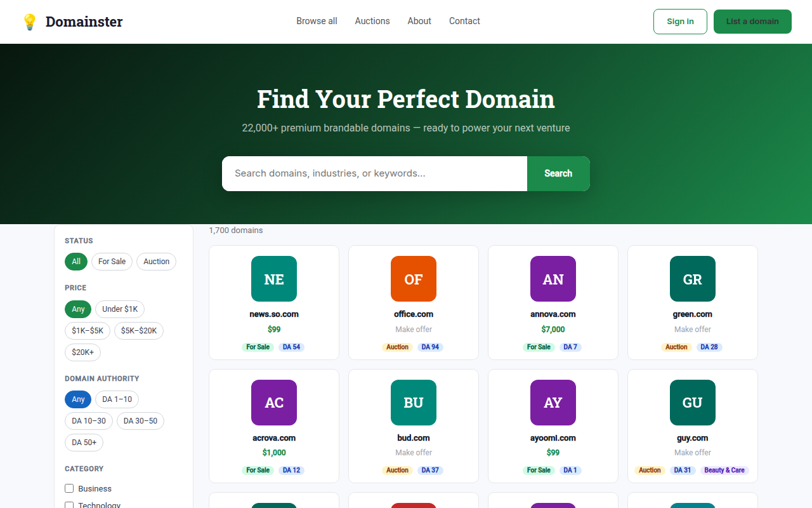This screenshot has height=508, width=812.
Task: Click Make offer on office.com
Action: pos(414,330)
